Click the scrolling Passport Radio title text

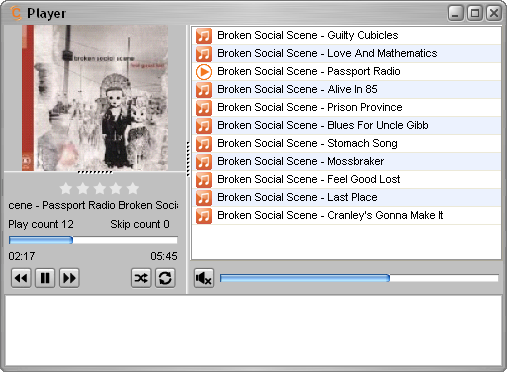click(93, 205)
